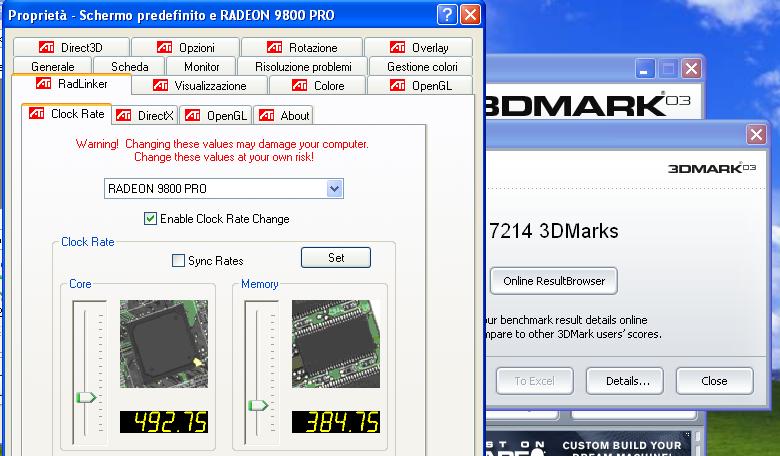
Task: Close the 3DMark03 main window
Action: tap(691, 69)
